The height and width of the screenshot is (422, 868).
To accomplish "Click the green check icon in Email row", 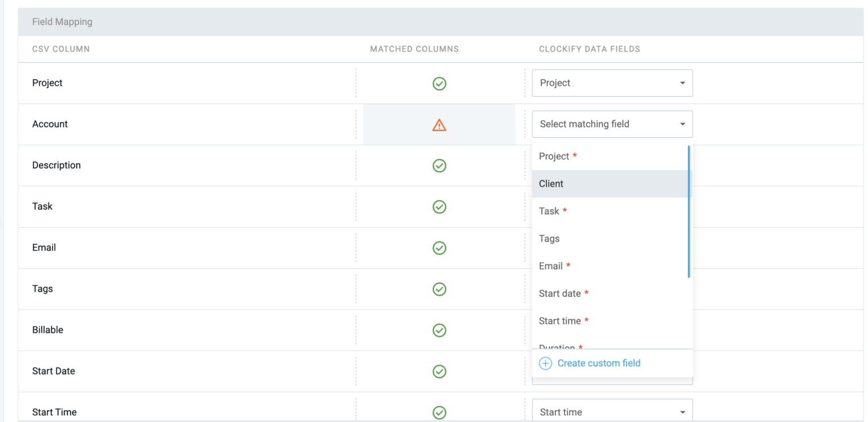I will (x=439, y=248).
